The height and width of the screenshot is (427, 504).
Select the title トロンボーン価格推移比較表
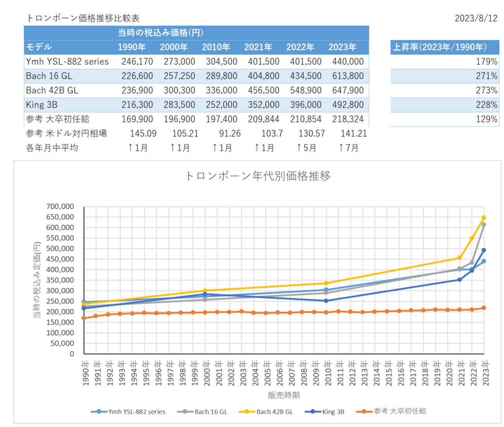pyautogui.click(x=83, y=18)
